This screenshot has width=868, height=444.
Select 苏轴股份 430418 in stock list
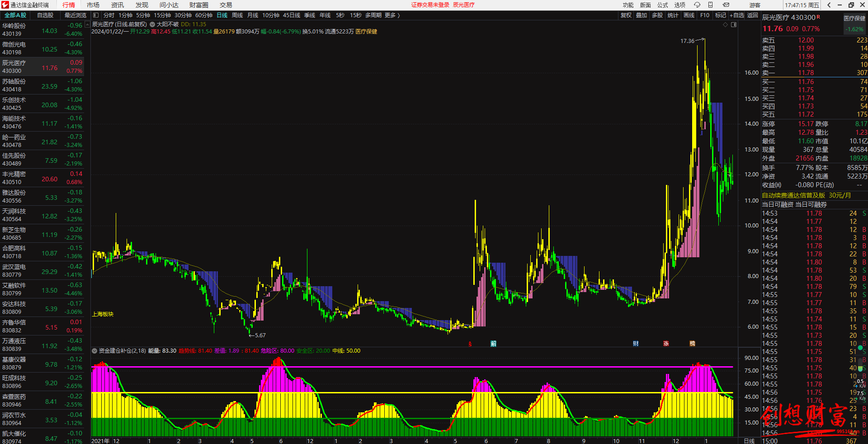pyautogui.click(x=42, y=85)
